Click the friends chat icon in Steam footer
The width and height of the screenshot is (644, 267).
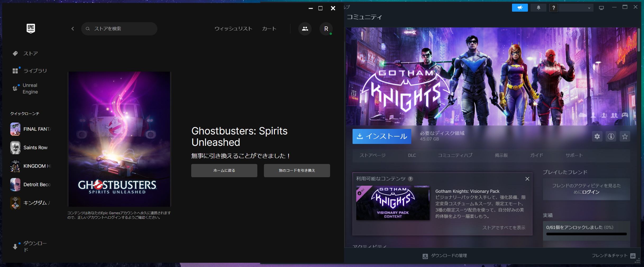[x=633, y=256]
